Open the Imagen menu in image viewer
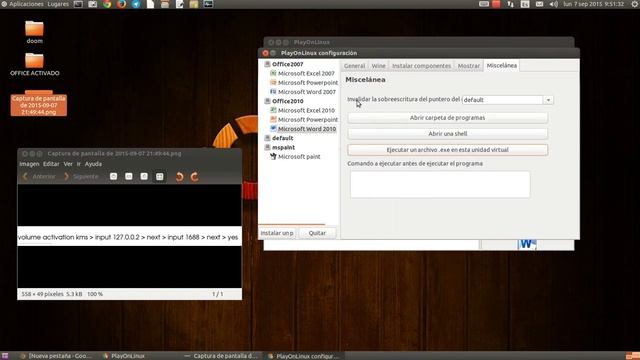The width and height of the screenshot is (640, 360). [x=29, y=164]
